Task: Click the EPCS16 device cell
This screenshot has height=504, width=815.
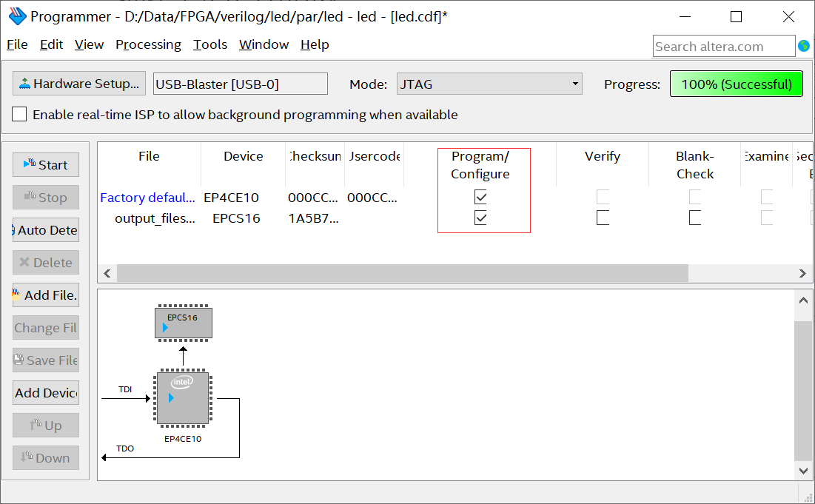Action: (x=236, y=218)
